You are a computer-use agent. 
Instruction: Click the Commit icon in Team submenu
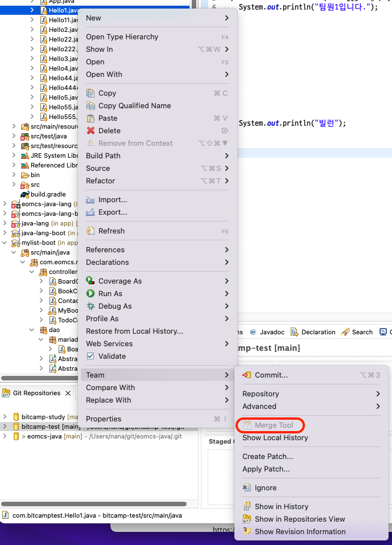point(246,375)
